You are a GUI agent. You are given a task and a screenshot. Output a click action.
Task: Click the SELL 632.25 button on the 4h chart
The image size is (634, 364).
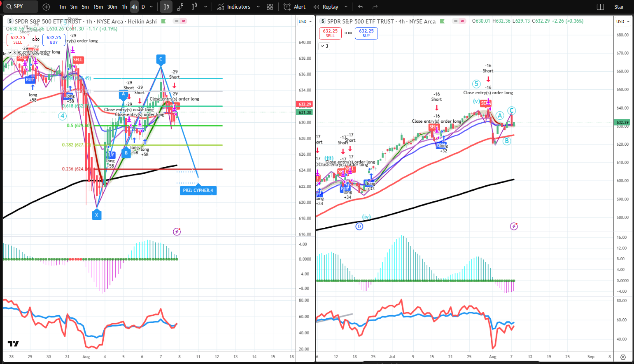330,33
